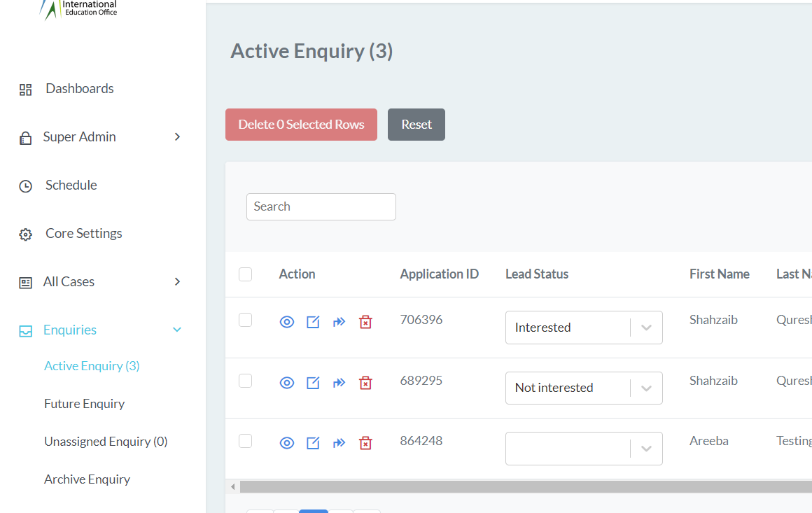Open the Lead Status dropdown showing Interested

tap(583, 328)
